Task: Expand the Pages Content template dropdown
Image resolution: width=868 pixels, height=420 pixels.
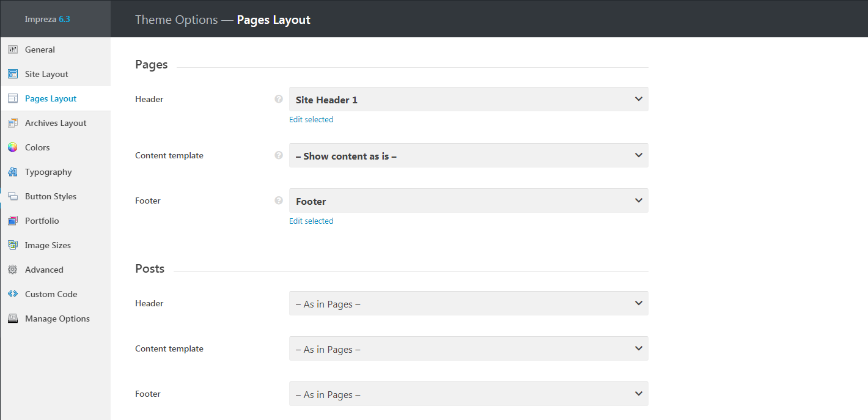Action: pos(468,155)
